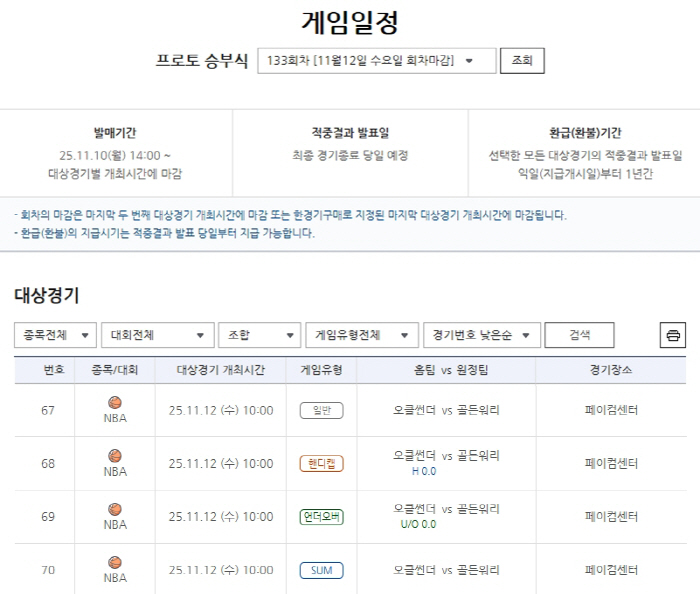Click basketball icon in game row 67
The height and width of the screenshot is (594, 700).
coord(115,403)
